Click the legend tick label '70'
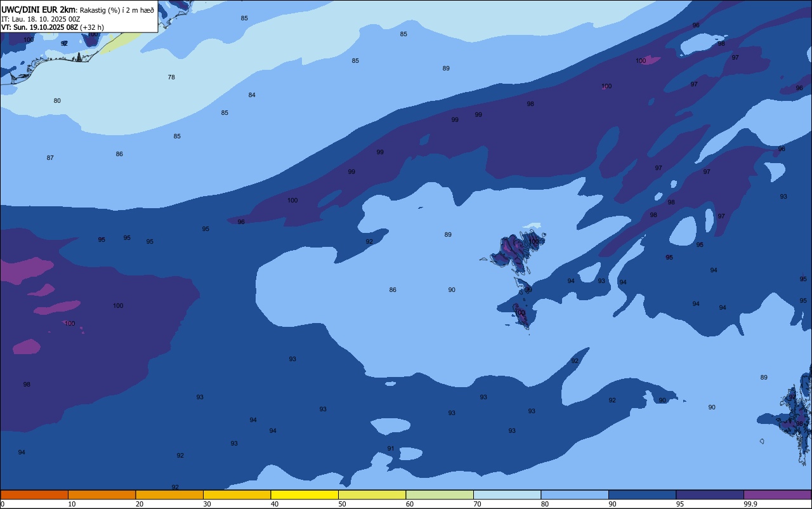This screenshot has width=812, height=509. tap(477, 504)
